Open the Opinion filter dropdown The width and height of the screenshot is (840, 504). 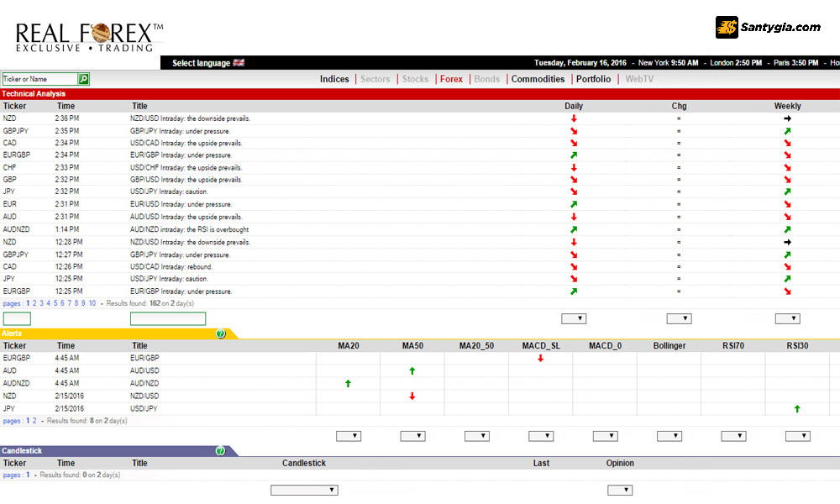click(620, 490)
